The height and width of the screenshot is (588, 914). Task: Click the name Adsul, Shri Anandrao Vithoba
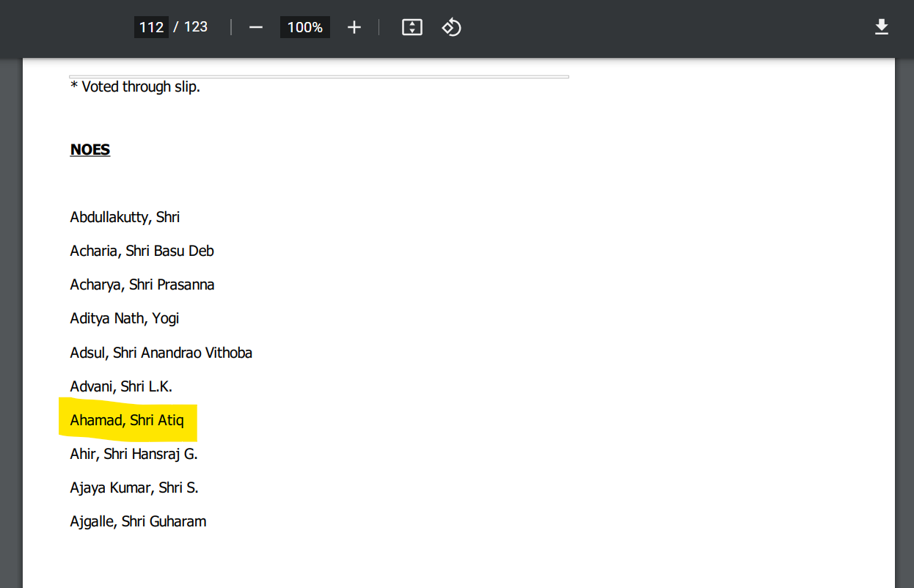[x=161, y=353]
